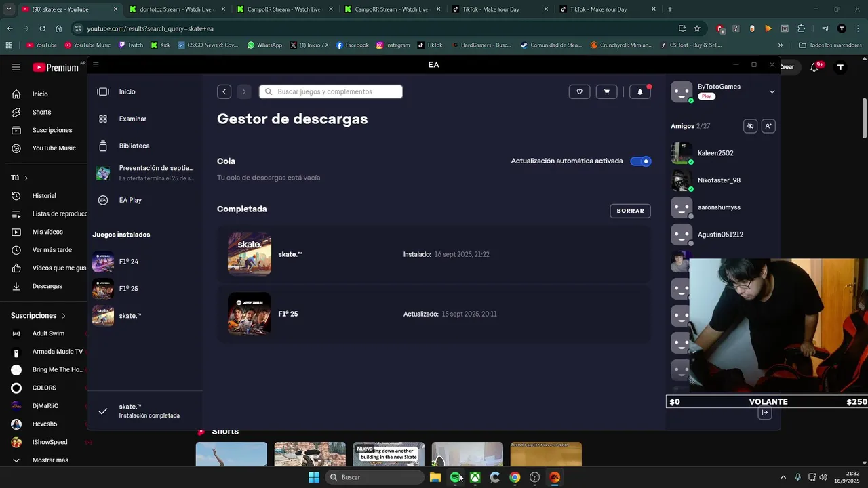Click the taskbar Buscar search box
The height and width of the screenshot is (488, 868).
pos(374,477)
